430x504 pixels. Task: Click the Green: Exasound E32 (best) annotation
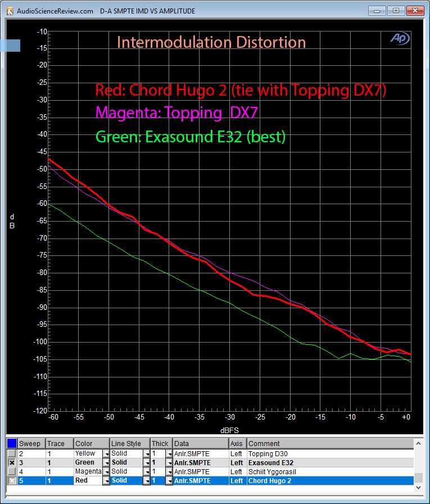pos(191,137)
